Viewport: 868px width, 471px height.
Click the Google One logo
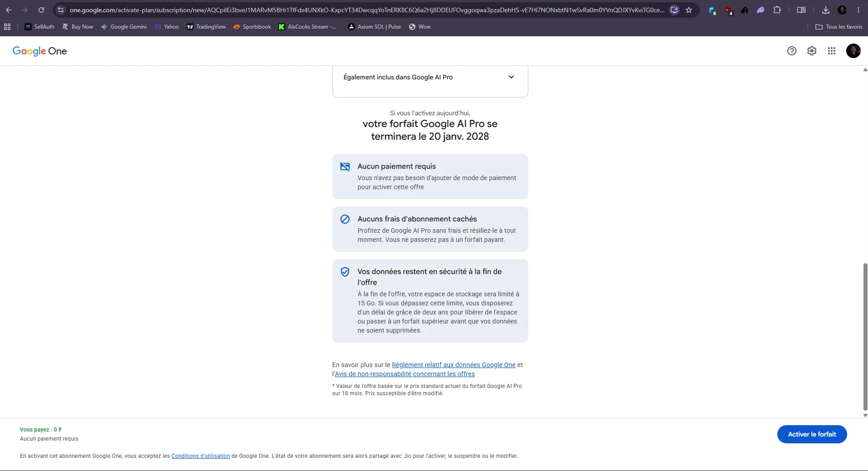pos(40,51)
